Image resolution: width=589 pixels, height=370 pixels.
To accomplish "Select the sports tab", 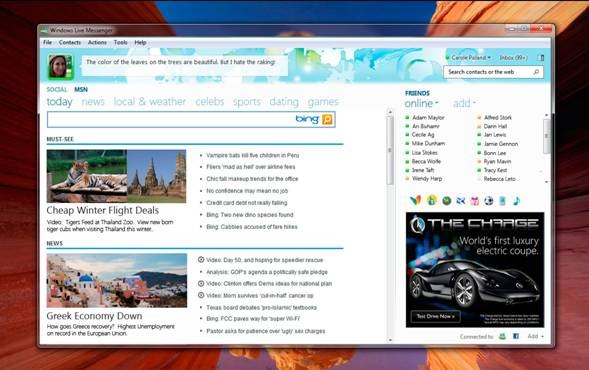I will pos(247,101).
